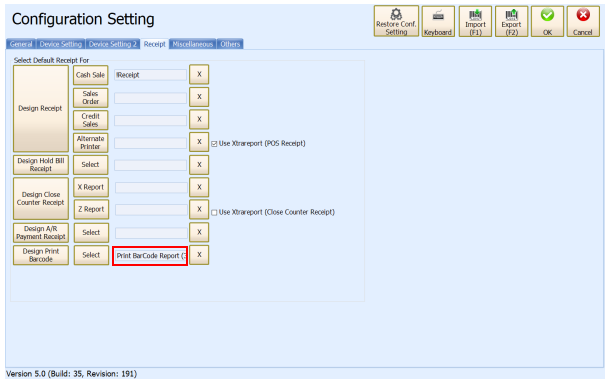The height and width of the screenshot is (386, 608).
Task: Click the red Cancel icon button
Action: [x=583, y=21]
